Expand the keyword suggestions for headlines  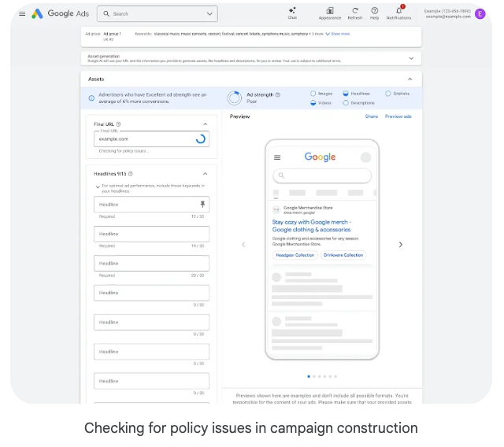click(x=98, y=187)
